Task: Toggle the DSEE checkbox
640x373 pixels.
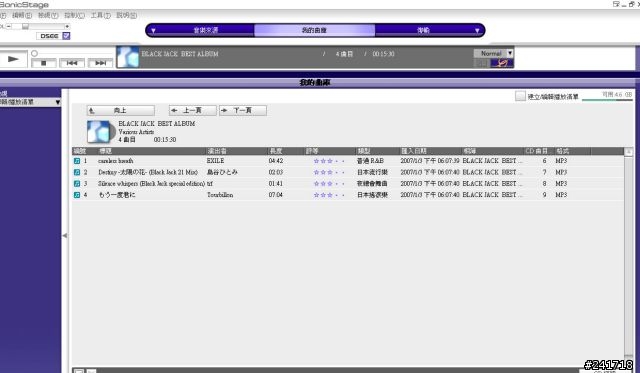Action: (66, 36)
